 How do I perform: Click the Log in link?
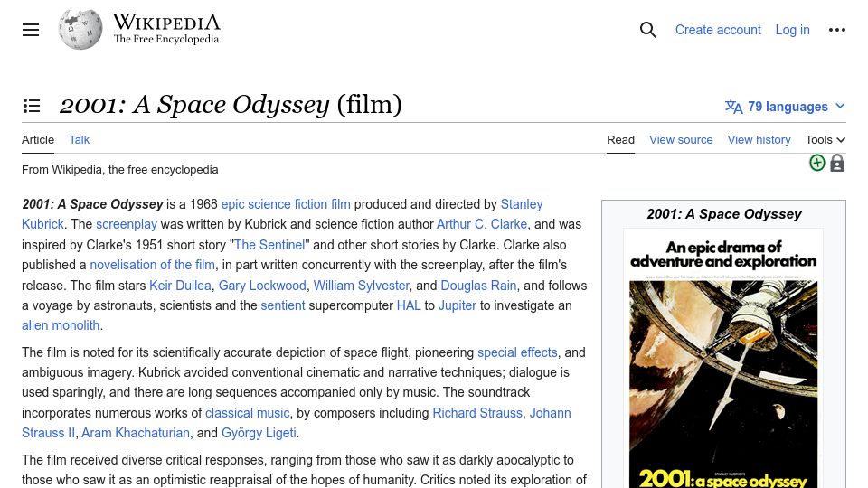pos(792,30)
